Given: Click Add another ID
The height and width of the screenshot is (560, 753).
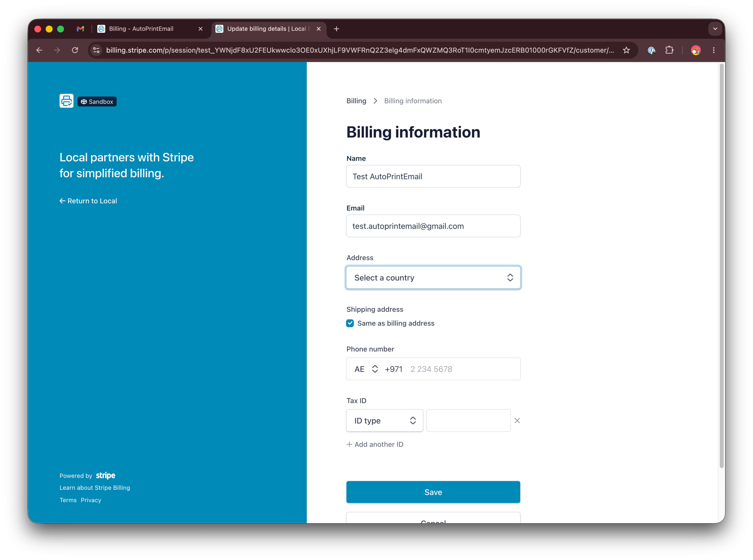Looking at the screenshot, I should (x=375, y=444).
